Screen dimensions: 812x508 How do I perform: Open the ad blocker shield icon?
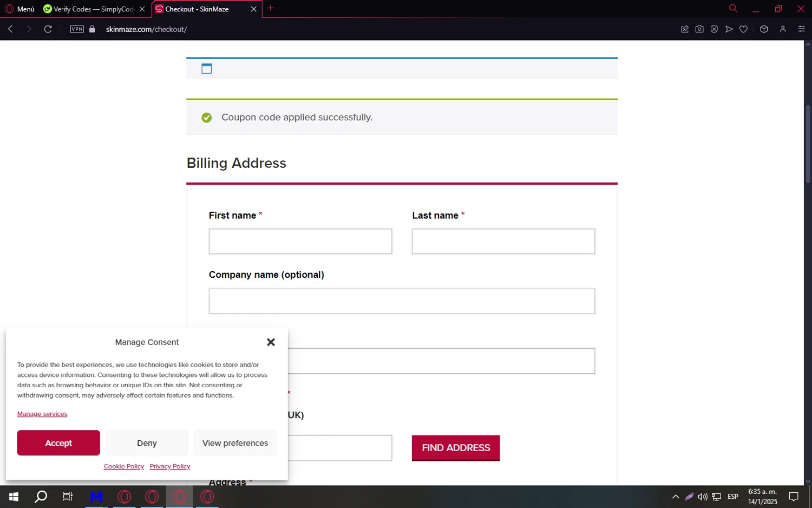(x=714, y=29)
